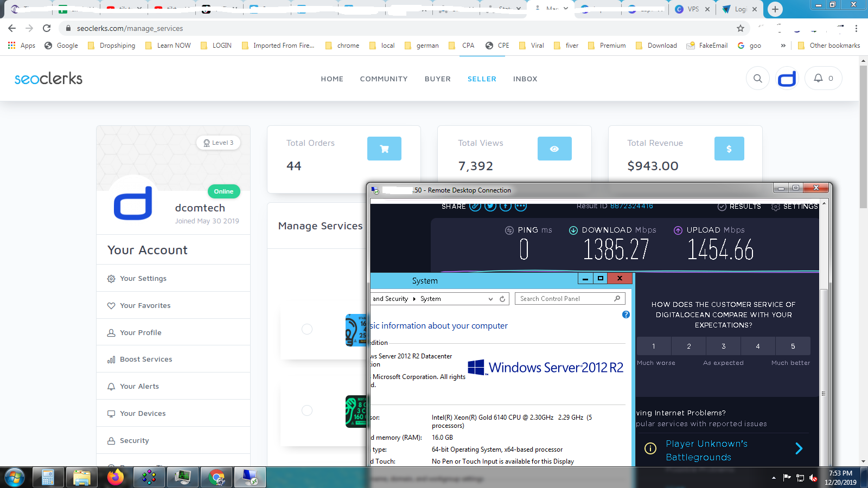Viewport: 868px width, 488px height.
Task: Open Firefox from the taskbar
Action: (115, 477)
